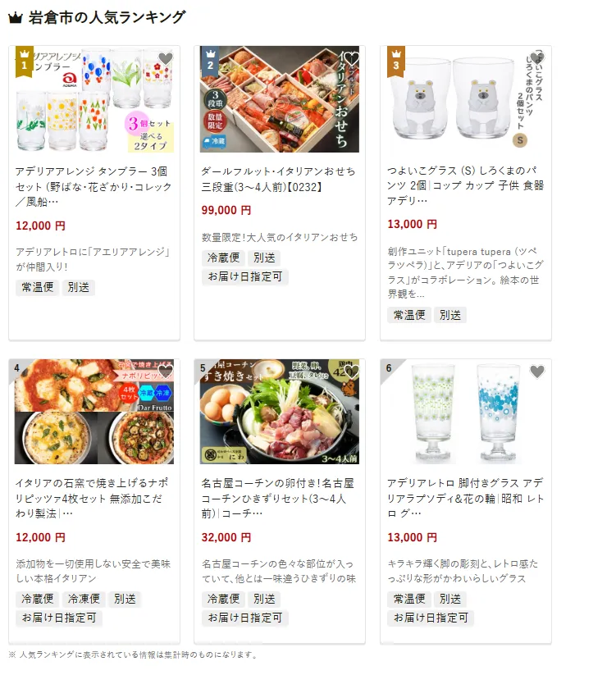Open the pizza product thumbnail image
This screenshot has height=675, width=616.
pos(94,412)
